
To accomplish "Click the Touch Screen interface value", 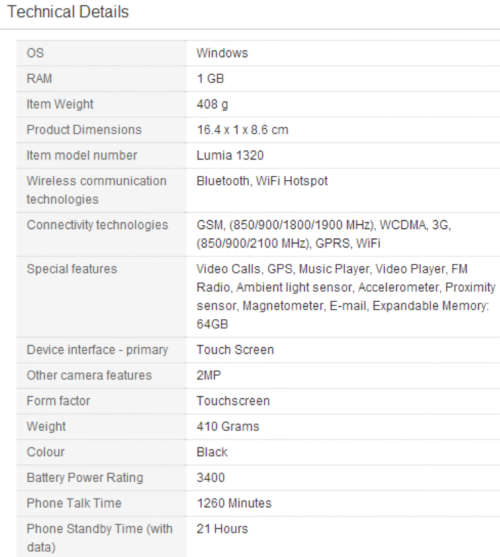I will (235, 350).
